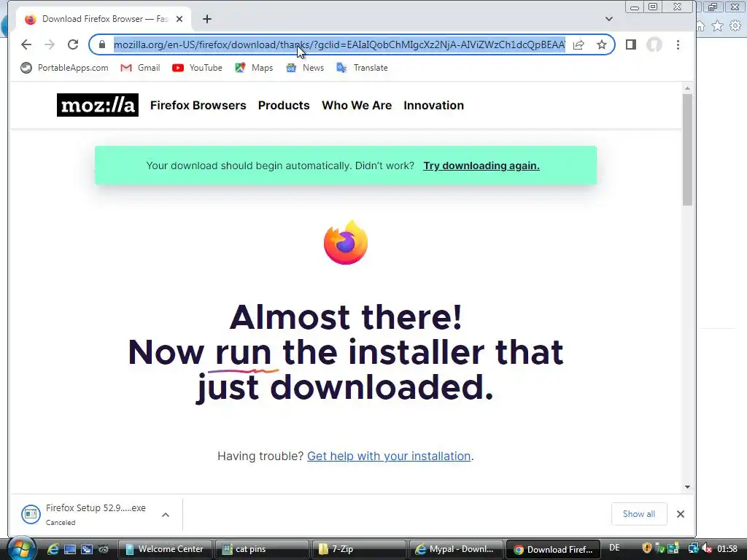
Task: Click Switch between windows quick launch icon
Action: pos(87,549)
